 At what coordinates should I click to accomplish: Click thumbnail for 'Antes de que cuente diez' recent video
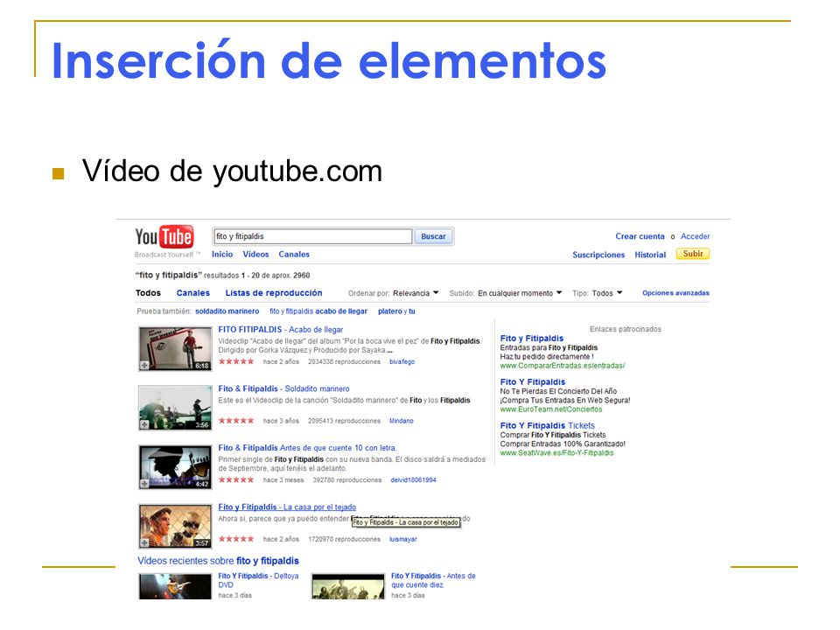[x=348, y=586]
